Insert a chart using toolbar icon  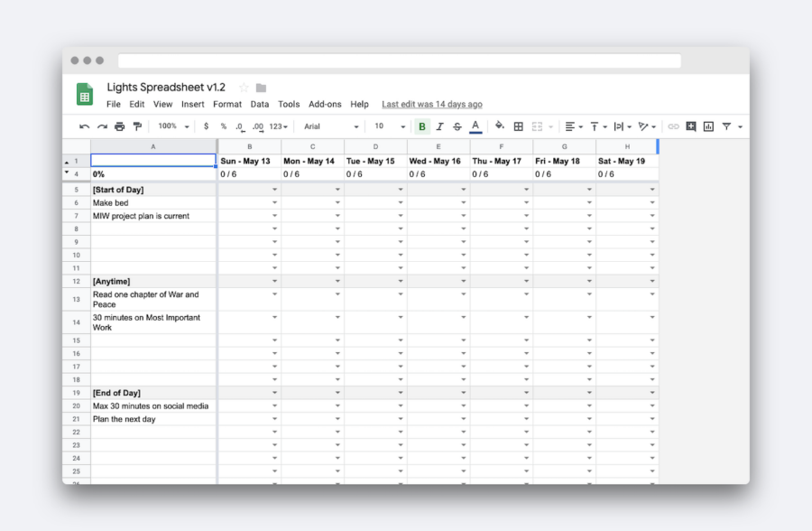click(708, 126)
